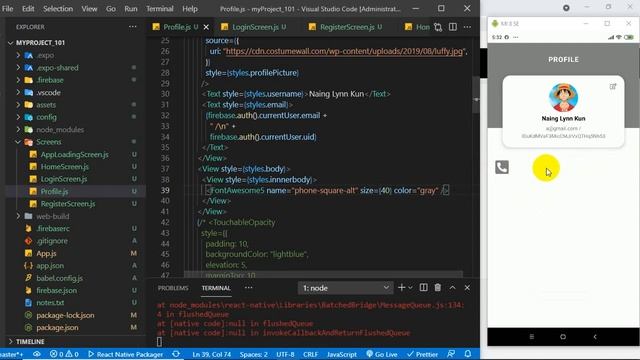Open the Run menu
The width and height of the screenshot is (640, 360).
pyautogui.click(x=131, y=9)
